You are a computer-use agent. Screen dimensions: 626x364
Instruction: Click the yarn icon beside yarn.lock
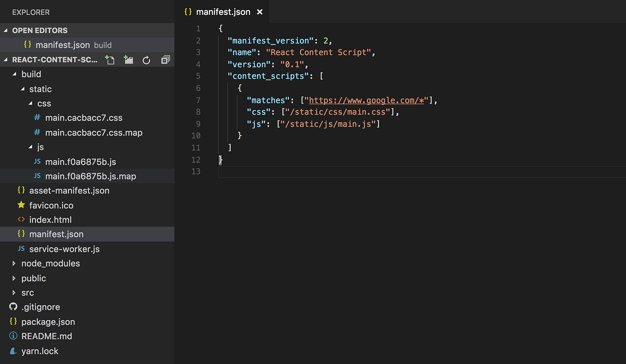(x=13, y=351)
